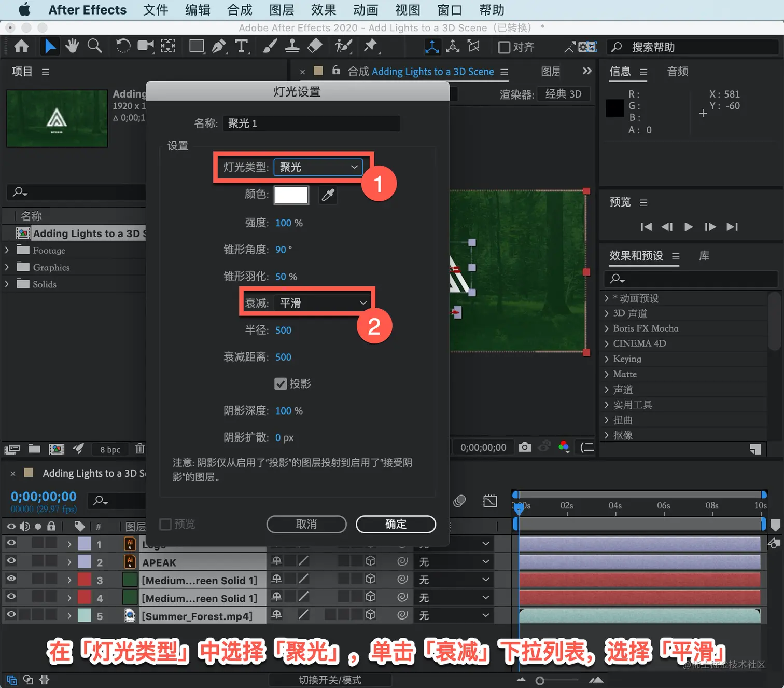Pick the Zoom magnifier tool
The width and height of the screenshot is (784, 688).
point(94,46)
